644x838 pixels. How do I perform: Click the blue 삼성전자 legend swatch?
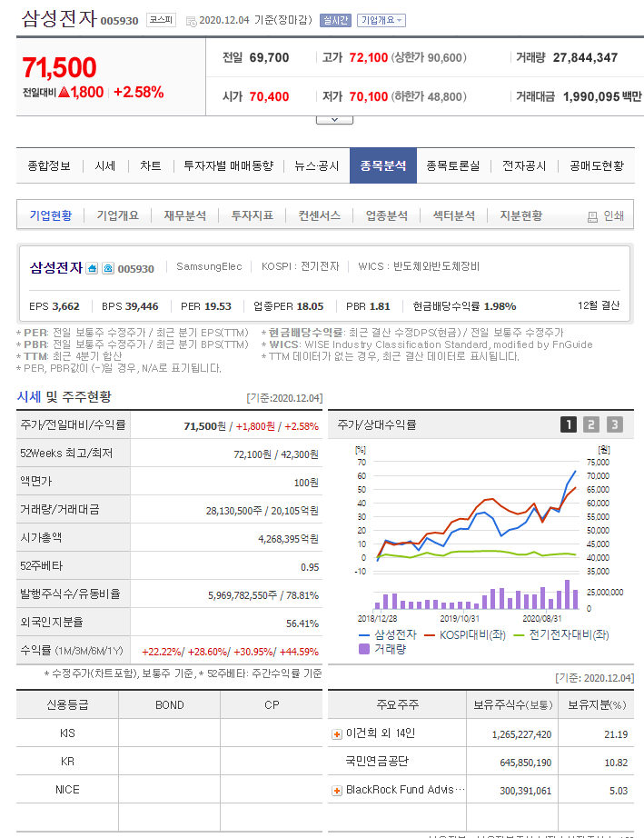[x=364, y=635]
